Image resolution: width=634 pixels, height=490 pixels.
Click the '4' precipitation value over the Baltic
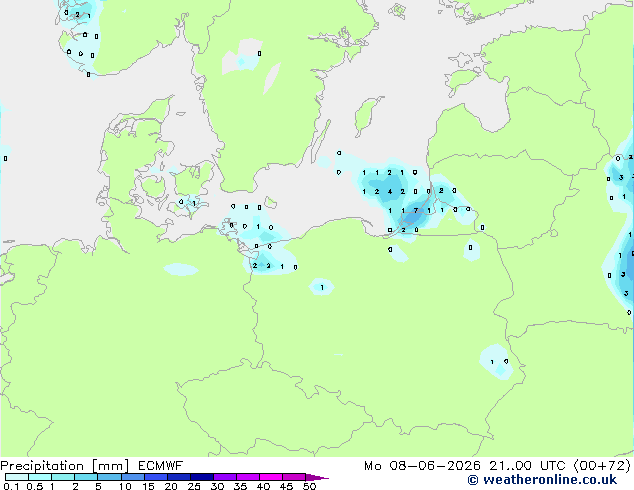click(390, 192)
